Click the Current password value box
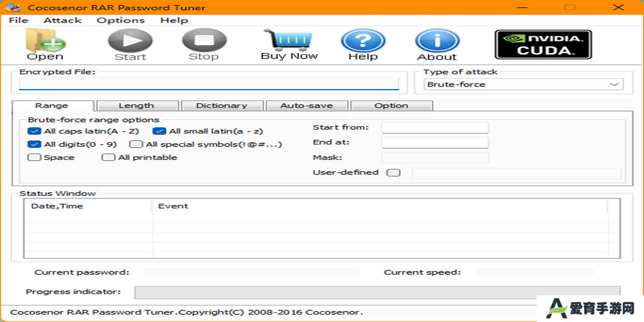This screenshot has height=322, width=644. coord(251,272)
